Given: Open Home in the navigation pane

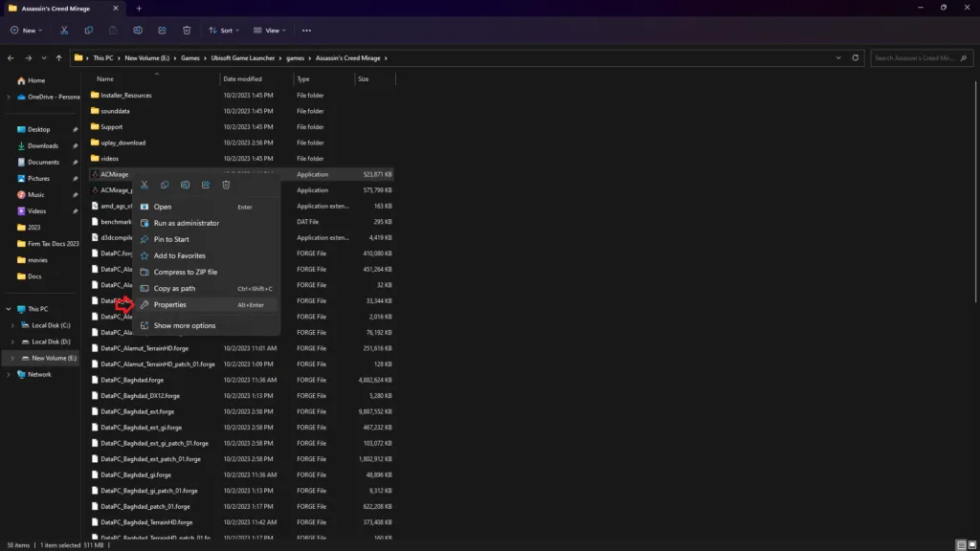Looking at the screenshot, I should (32, 80).
